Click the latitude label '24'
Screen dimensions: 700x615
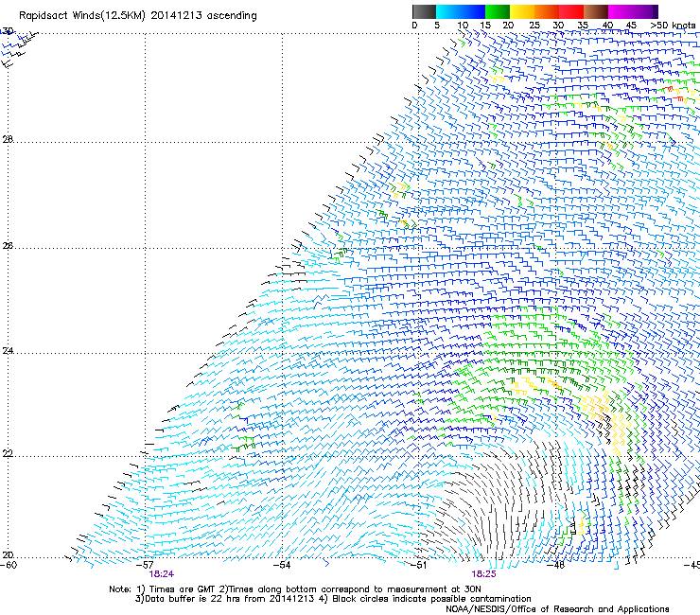click(x=8, y=351)
